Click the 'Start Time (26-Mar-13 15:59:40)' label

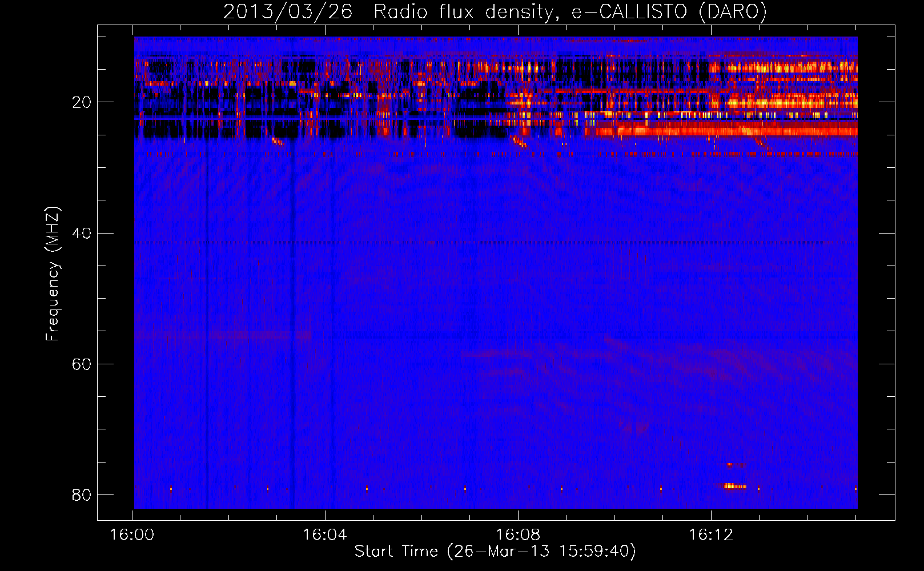(x=495, y=552)
